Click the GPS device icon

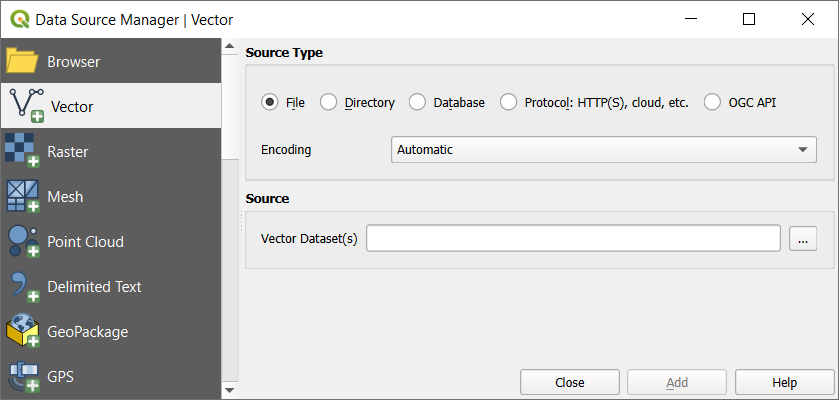(x=22, y=376)
